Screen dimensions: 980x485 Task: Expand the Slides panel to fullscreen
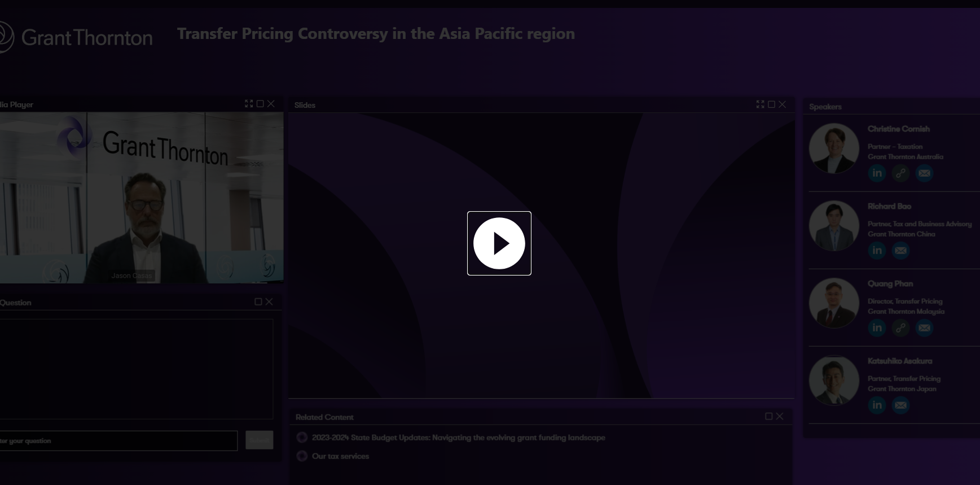tap(760, 104)
